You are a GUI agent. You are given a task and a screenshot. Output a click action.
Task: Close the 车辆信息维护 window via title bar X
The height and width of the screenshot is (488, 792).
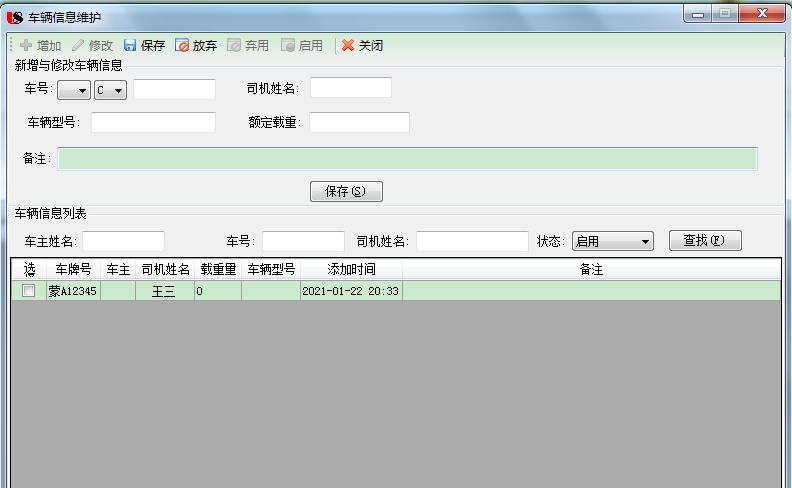[762, 14]
